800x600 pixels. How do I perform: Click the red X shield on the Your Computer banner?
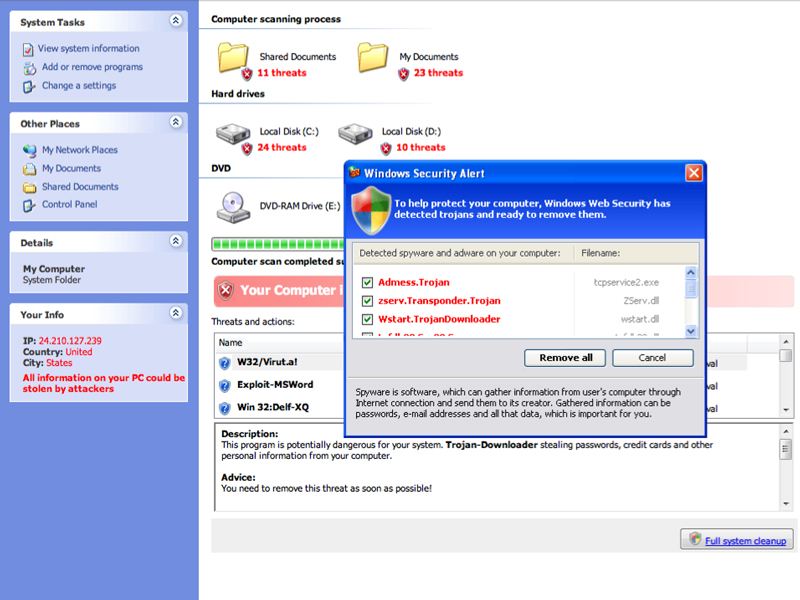(x=226, y=291)
